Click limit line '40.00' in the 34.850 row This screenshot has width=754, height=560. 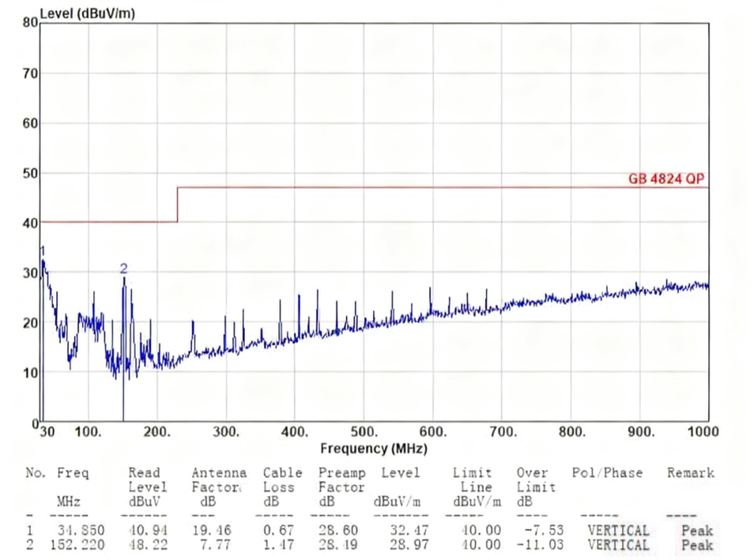pyautogui.click(x=481, y=530)
